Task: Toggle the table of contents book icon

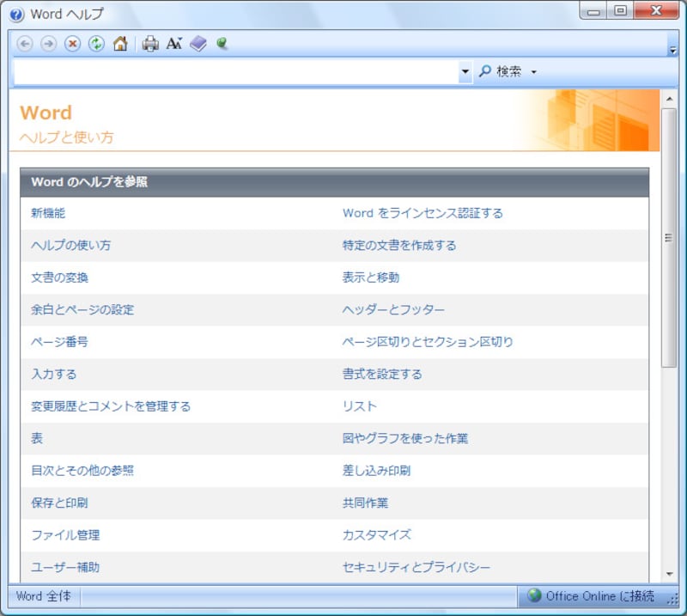Action: click(197, 44)
